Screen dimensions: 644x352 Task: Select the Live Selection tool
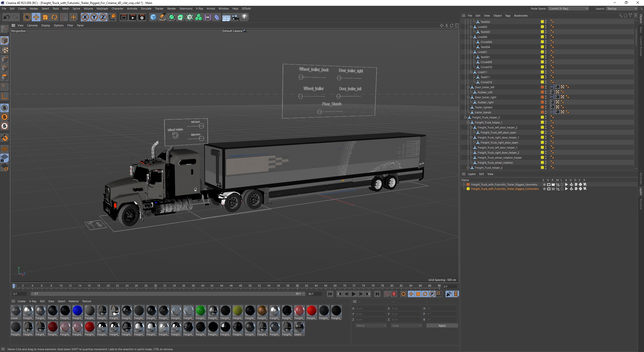point(28,17)
